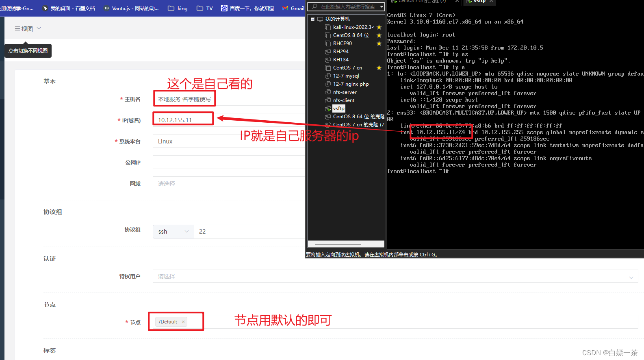Image resolution: width=644 pixels, height=360 pixels.
Task: Click the VM icon next to kali-linux-2022.3
Action: 328,27
